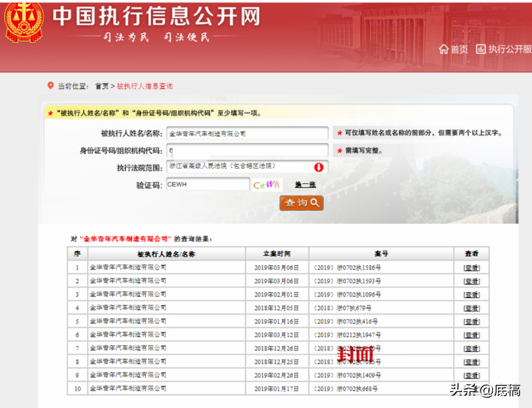The image size is (532, 408).
Task: Focus the 被执行人姓名/名称 input field
Action: point(247,133)
